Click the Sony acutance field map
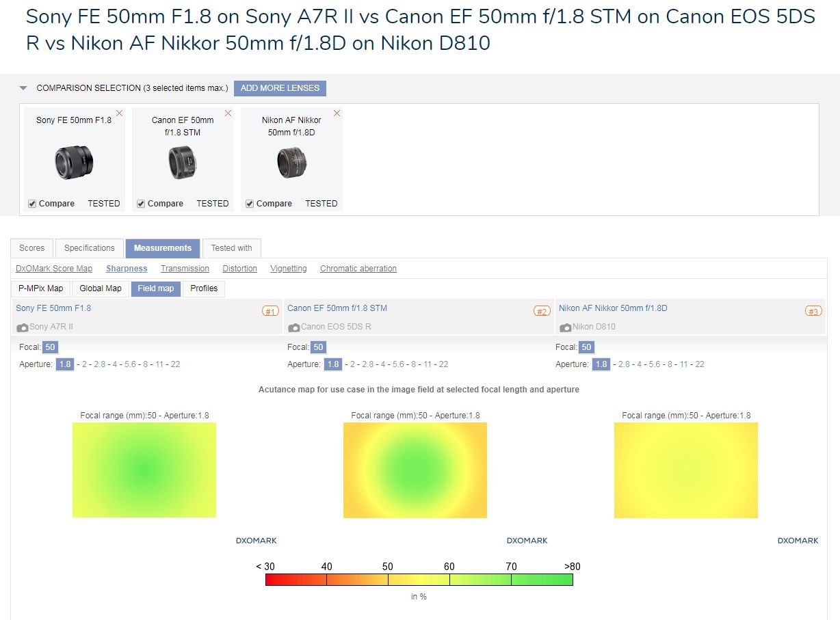The height and width of the screenshot is (620, 840). [x=144, y=470]
